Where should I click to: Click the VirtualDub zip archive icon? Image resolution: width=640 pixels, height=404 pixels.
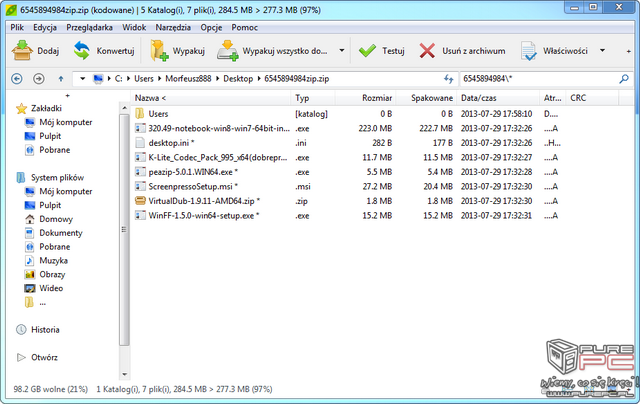point(140,201)
